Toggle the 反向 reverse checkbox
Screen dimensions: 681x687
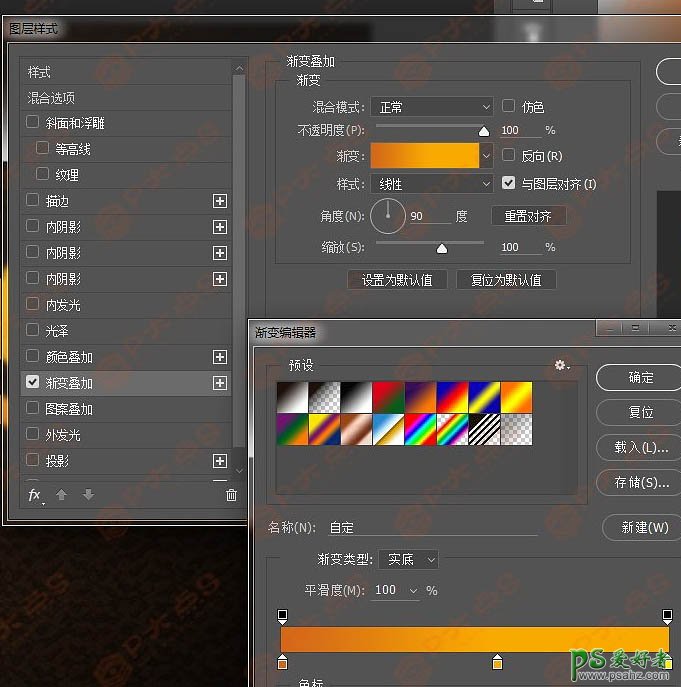(x=509, y=156)
